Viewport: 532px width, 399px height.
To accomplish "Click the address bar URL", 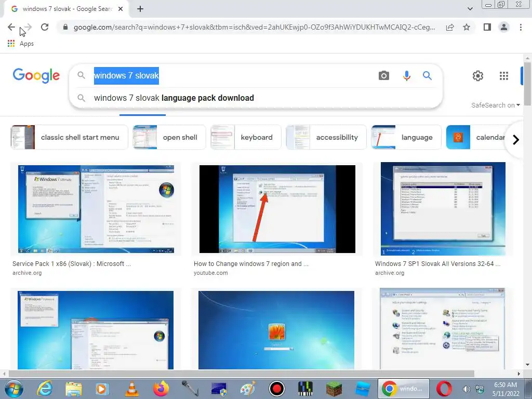I will click(x=255, y=27).
